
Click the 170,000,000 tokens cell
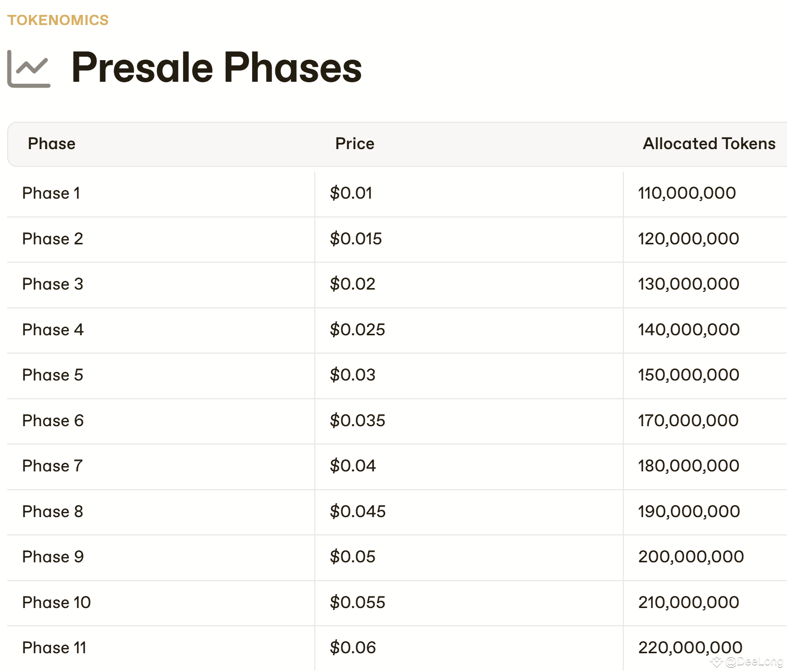pos(688,420)
